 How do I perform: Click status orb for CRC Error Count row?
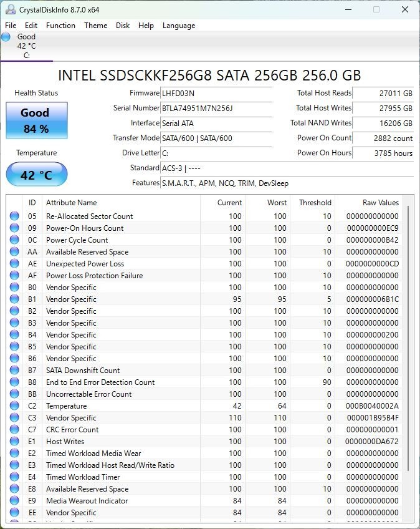(x=14, y=429)
